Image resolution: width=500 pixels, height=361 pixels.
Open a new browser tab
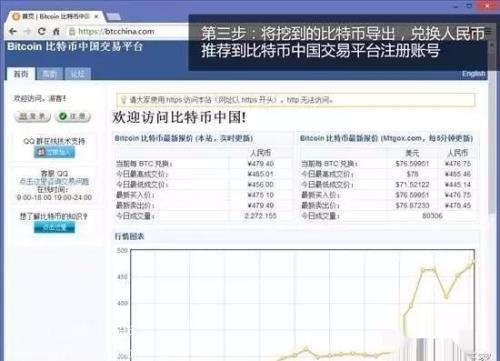(113, 17)
